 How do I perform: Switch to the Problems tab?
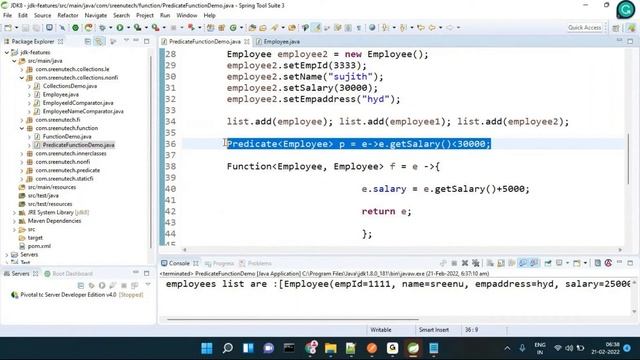pos(256,263)
